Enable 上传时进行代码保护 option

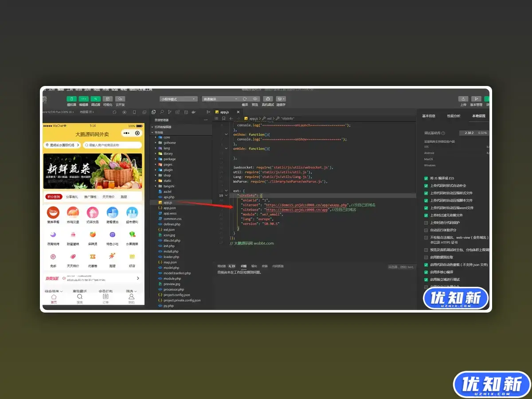426,223
